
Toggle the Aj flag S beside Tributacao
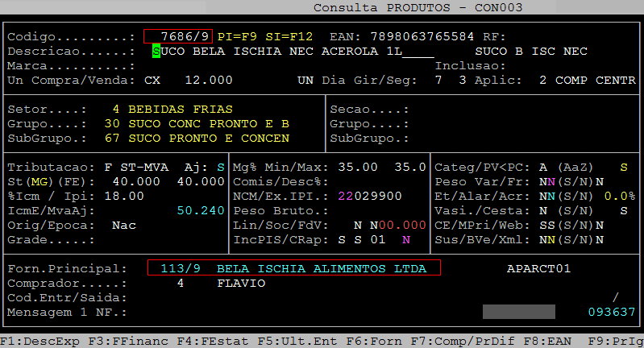click(x=221, y=167)
